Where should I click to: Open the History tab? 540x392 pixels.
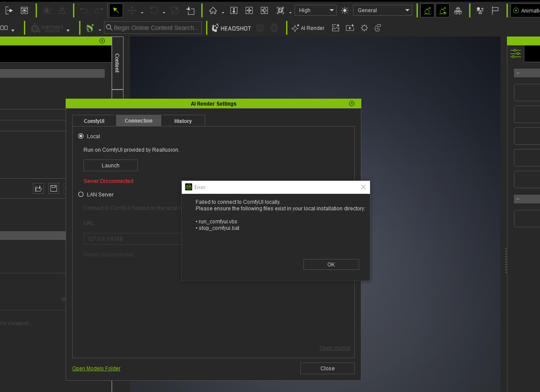[x=183, y=121]
